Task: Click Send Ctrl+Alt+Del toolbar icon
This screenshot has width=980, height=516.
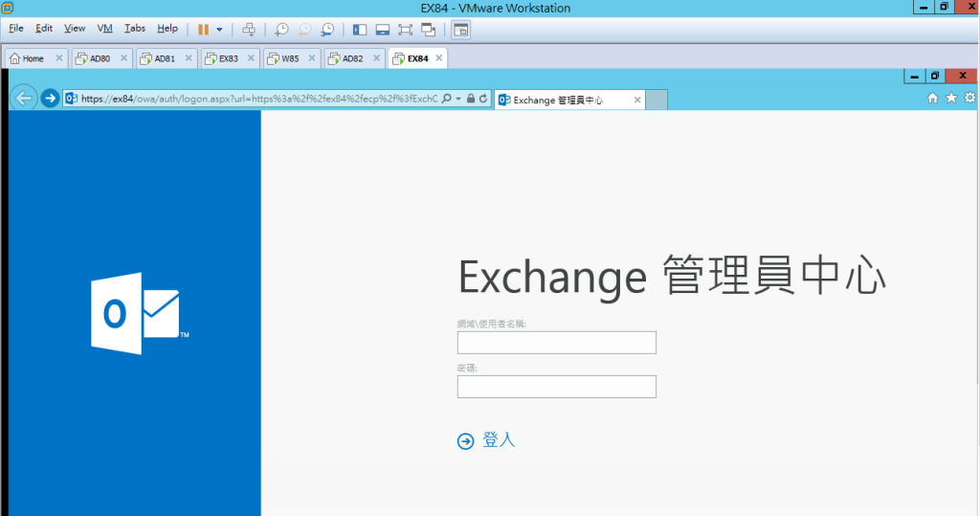Action: click(249, 29)
